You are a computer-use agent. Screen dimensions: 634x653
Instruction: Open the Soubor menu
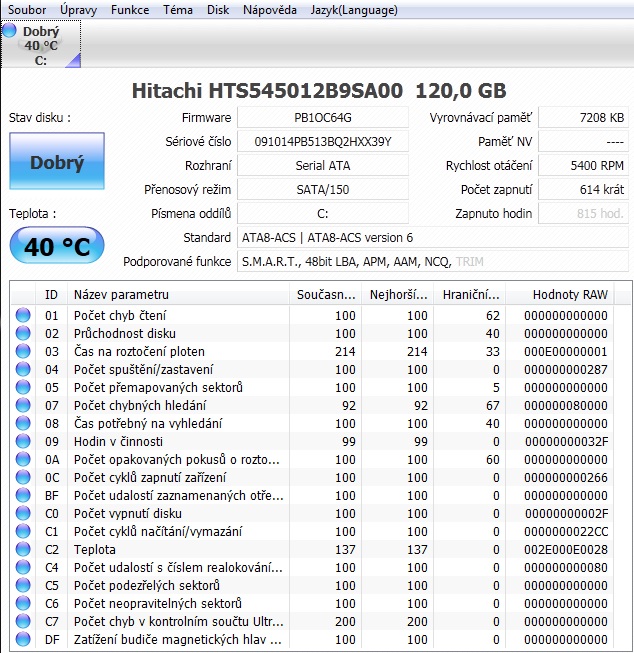tap(27, 10)
